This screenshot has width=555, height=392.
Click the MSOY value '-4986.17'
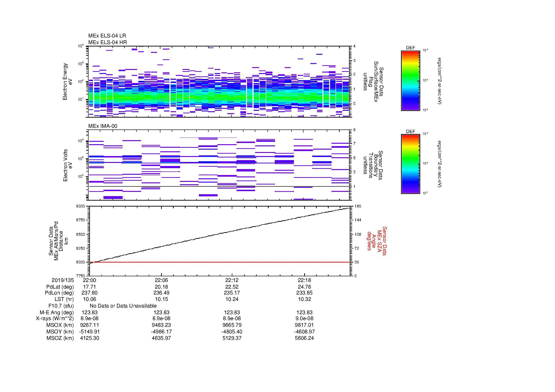click(x=161, y=332)
